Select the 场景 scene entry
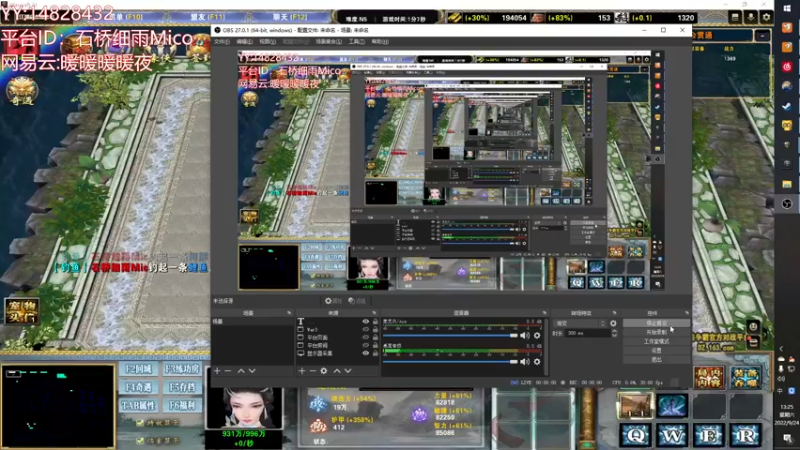The image size is (800, 450). (x=252, y=321)
